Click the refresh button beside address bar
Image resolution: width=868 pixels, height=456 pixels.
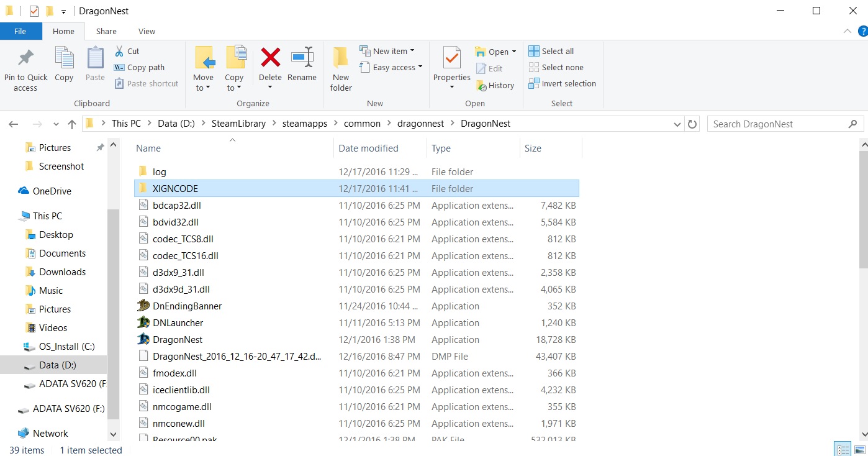[692, 124]
